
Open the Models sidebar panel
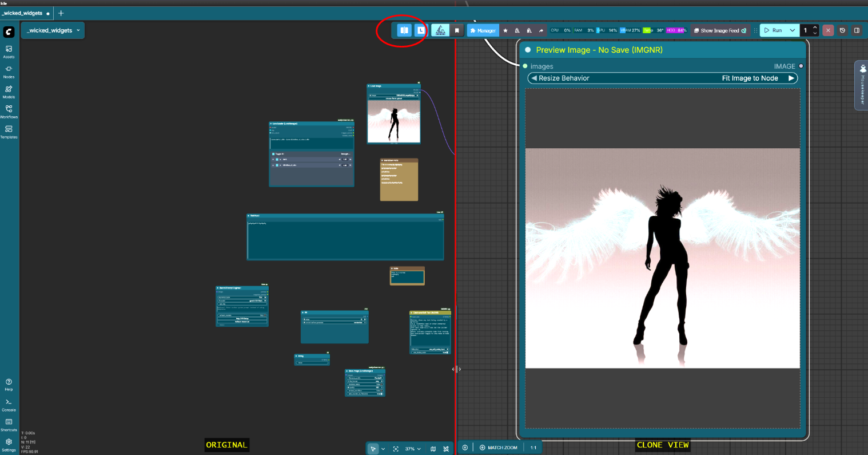[x=9, y=92]
